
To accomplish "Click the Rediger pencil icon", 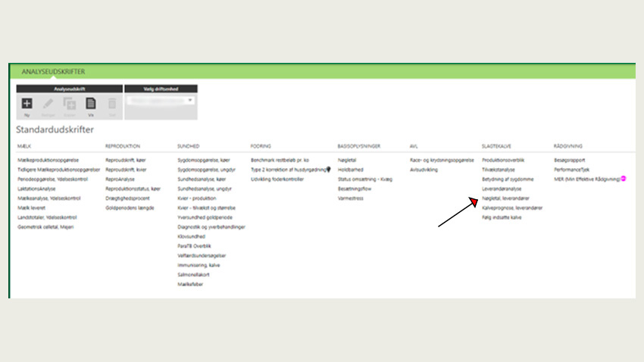I will click(x=48, y=104).
